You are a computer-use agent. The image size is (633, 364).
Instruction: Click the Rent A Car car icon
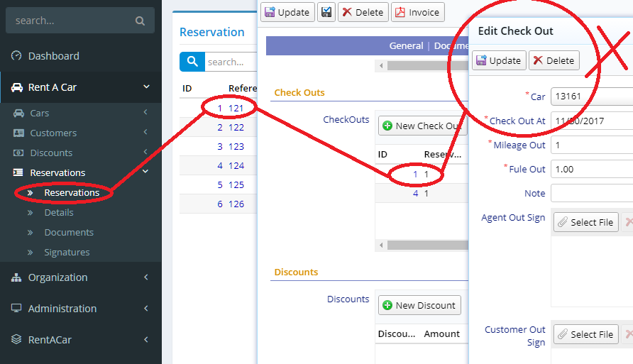point(16,87)
